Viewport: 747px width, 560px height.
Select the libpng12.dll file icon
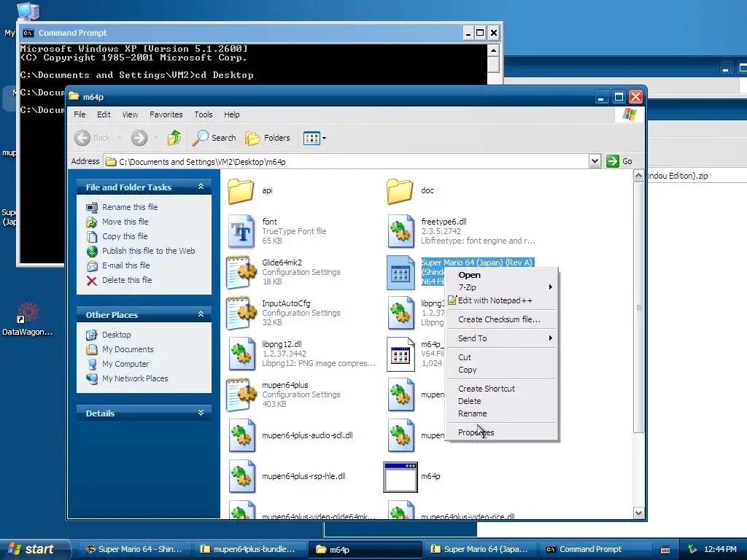click(x=241, y=354)
